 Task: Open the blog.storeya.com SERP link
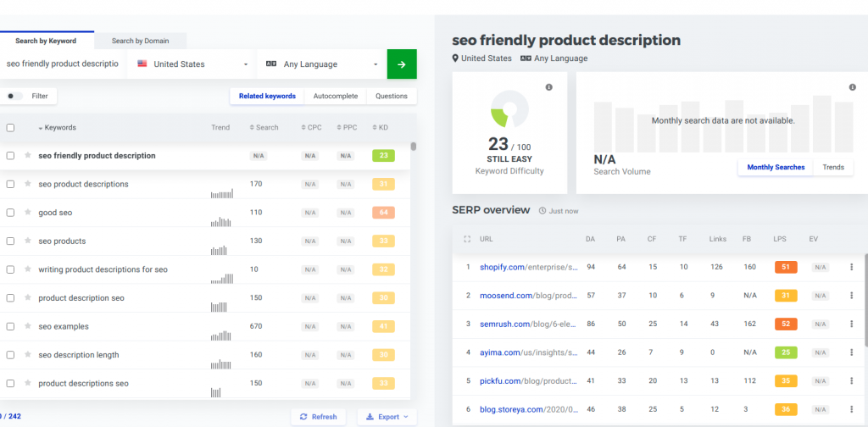(x=529, y=409)
